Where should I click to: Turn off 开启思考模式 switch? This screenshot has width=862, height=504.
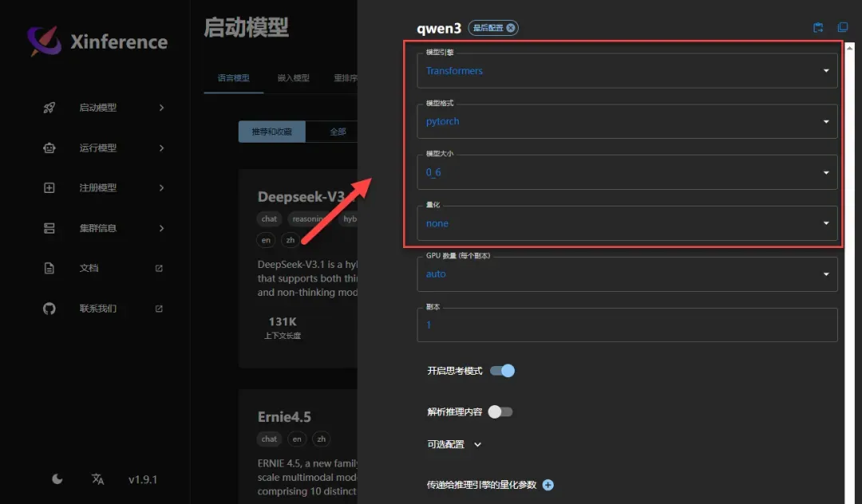click(x=503, y=371)
